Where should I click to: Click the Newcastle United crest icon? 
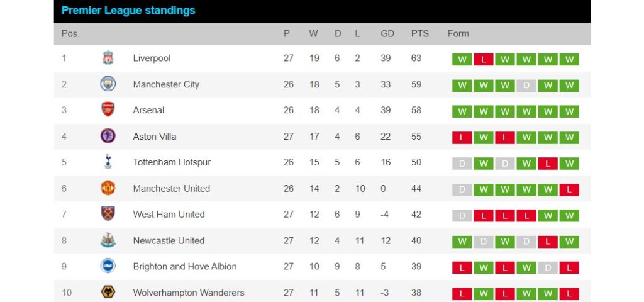[108, 240]
